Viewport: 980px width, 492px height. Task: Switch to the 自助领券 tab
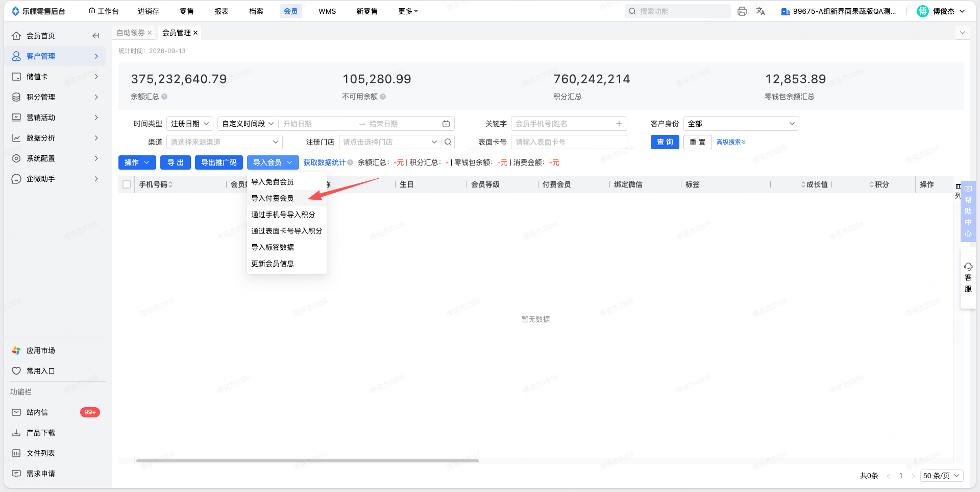pyautogui.click(x=131, y=33)
